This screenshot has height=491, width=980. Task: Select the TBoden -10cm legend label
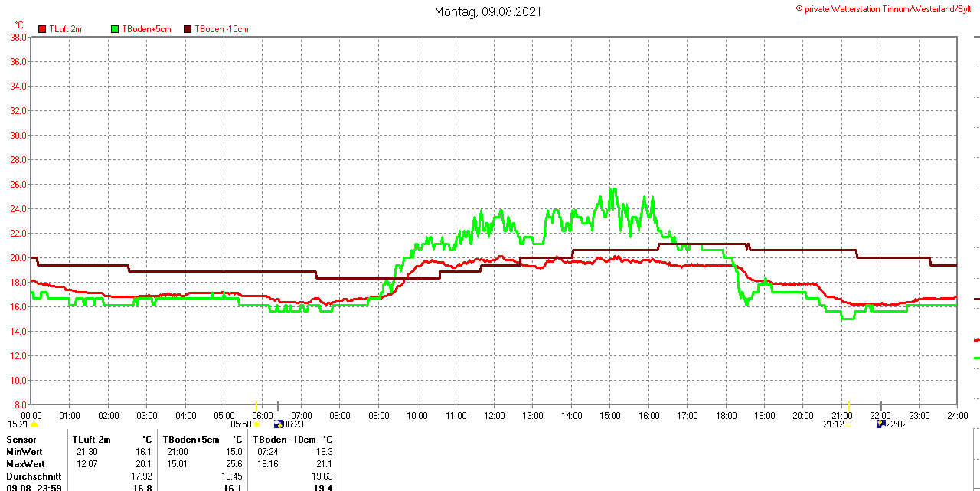pyautogui.click(x=221, y=29)
